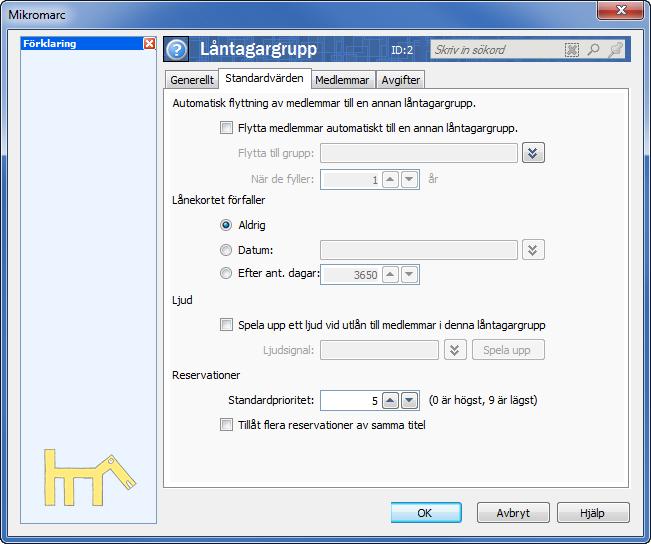This screenshot has height=544, width=651.
Task: Close the Förklaring panel
Action: (x=149, y=44)
